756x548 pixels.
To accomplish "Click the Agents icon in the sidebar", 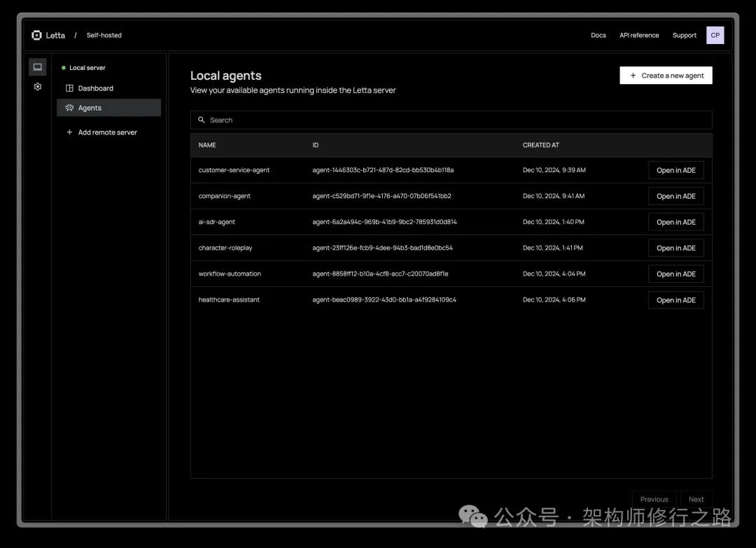I will (x=69, y=108).
